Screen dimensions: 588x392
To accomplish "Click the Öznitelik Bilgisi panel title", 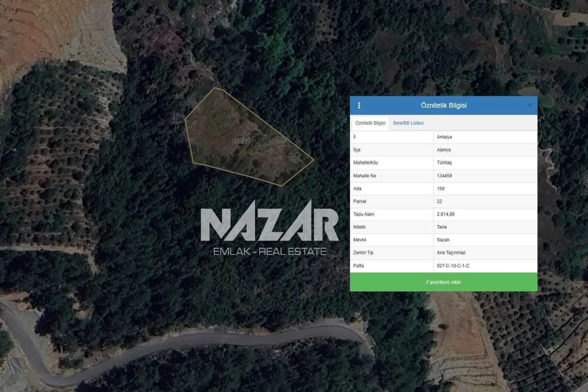I will point(444,105).
